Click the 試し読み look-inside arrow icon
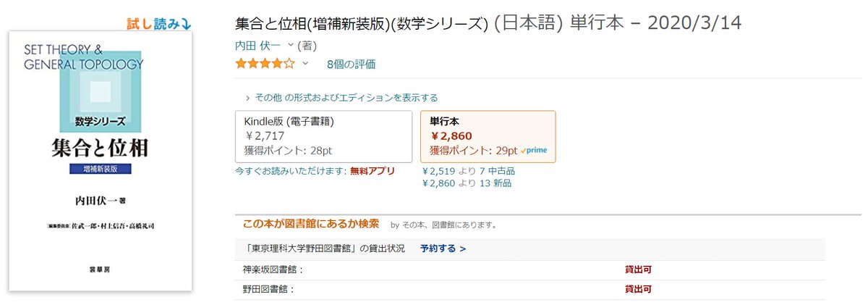Image resolution: width=868 pixels, height=305 pixels. [187, 24]
